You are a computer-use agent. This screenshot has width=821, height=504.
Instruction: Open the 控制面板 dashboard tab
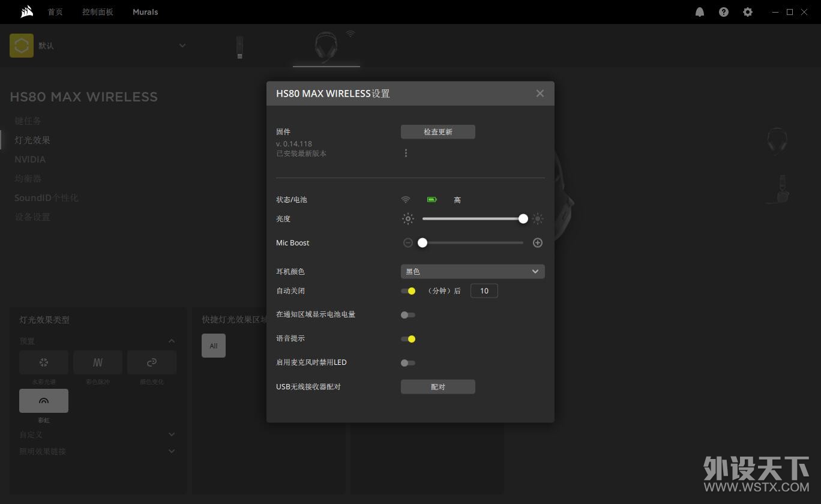pyautogui.click(x=98, y=12)
